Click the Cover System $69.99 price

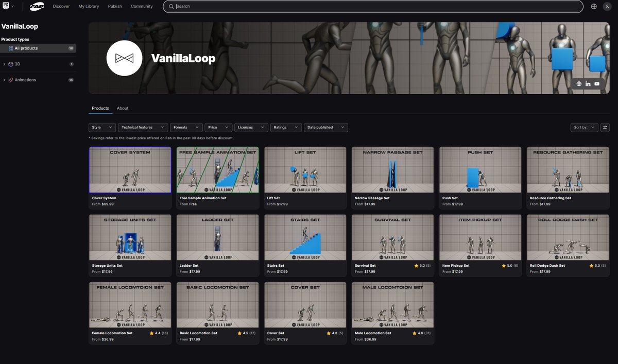[x=108, y=204]
